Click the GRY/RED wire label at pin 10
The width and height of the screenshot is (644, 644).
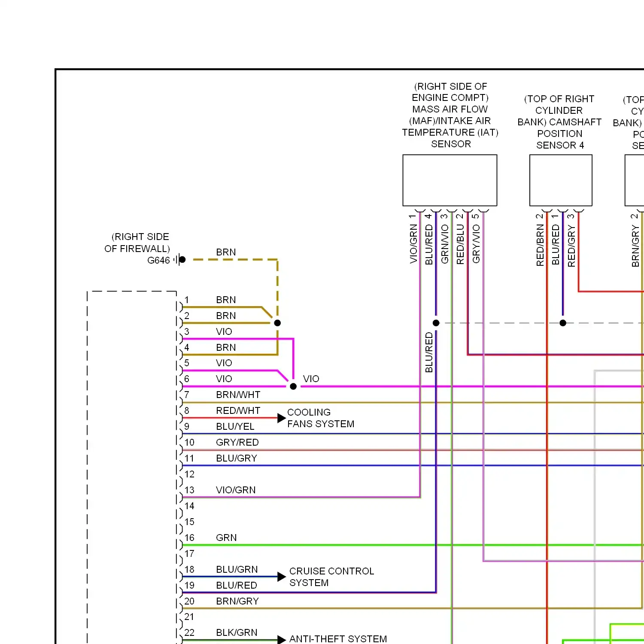[x=237, y=442]
